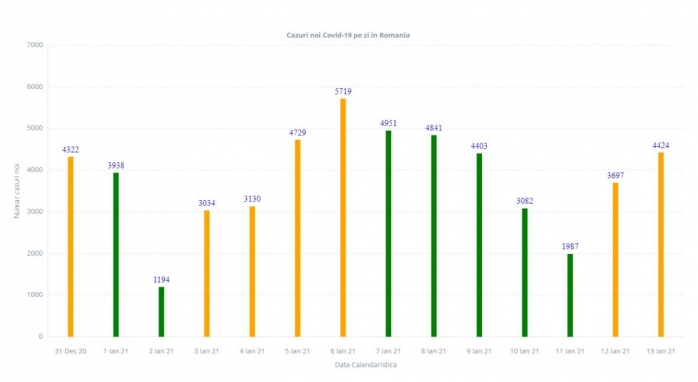The height and width of the screenshot is (382, 698).
Task: Select the green bar labeled 1987
Action: pos(570,295)
